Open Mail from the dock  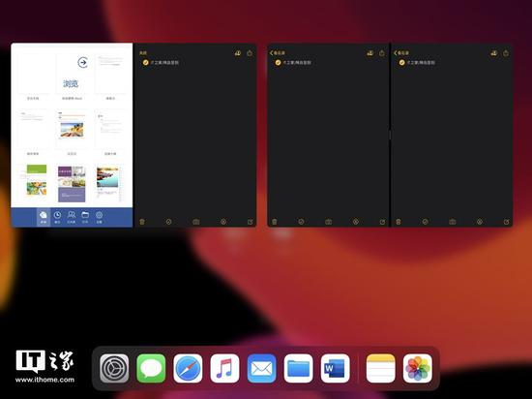click(x=261, y=368)
